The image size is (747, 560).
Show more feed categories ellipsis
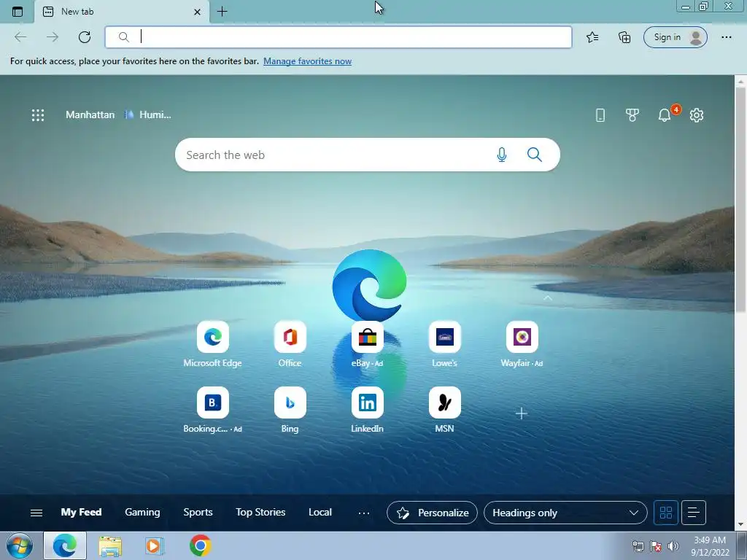(x=364, y=513)
